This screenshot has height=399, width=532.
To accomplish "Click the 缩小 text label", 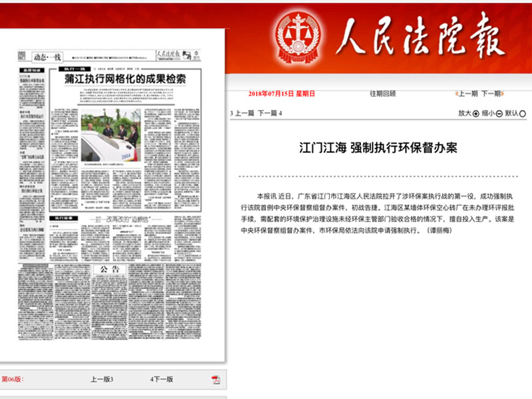I will click(x=488, y=113).
